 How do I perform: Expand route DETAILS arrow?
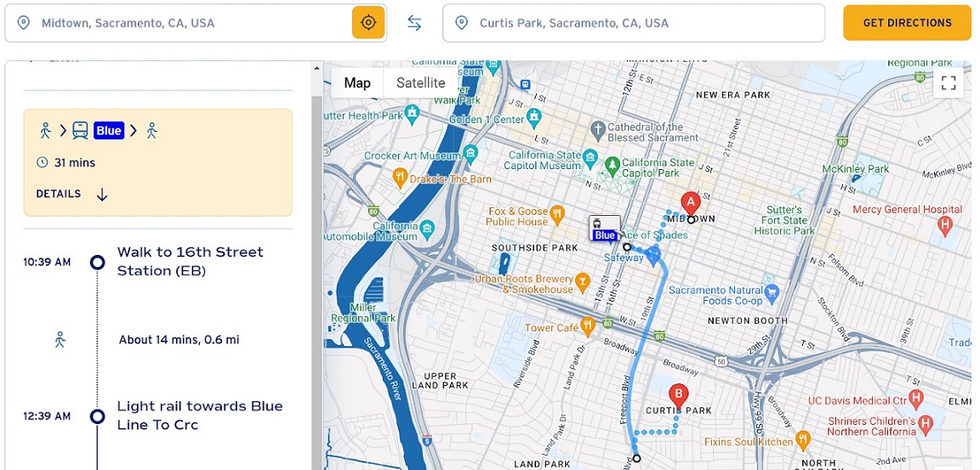coord(102,195)
